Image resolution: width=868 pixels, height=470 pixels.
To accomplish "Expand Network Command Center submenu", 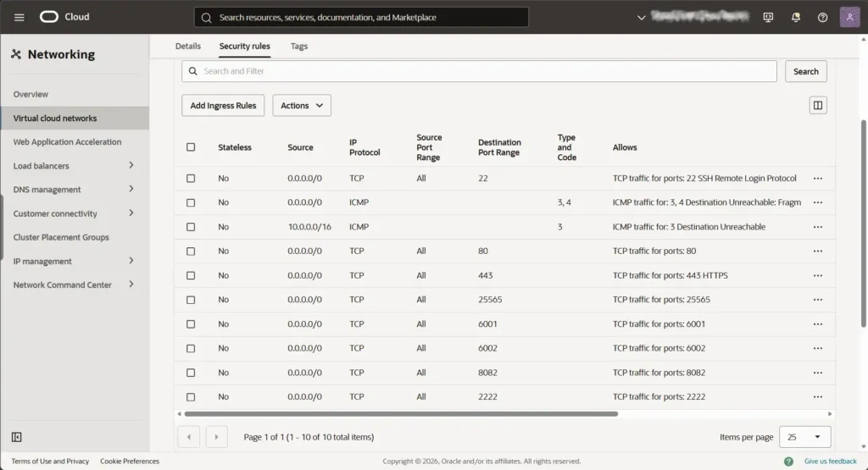I will click(131, 285).
